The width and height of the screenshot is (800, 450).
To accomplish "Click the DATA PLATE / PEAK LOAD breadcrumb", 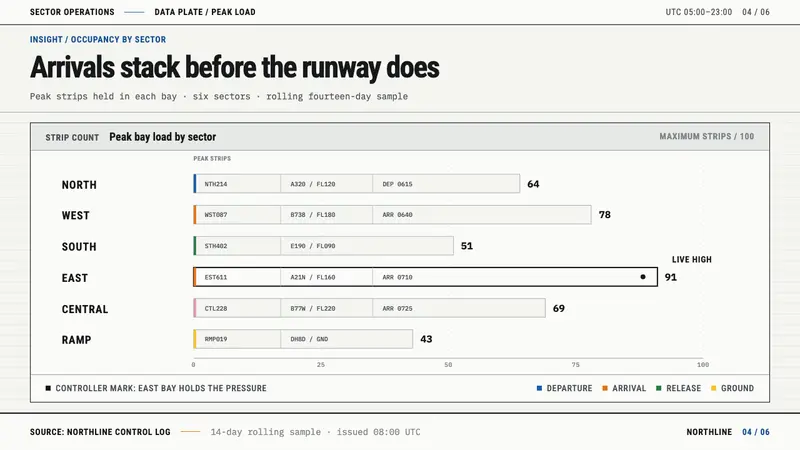I will (205, 12).
